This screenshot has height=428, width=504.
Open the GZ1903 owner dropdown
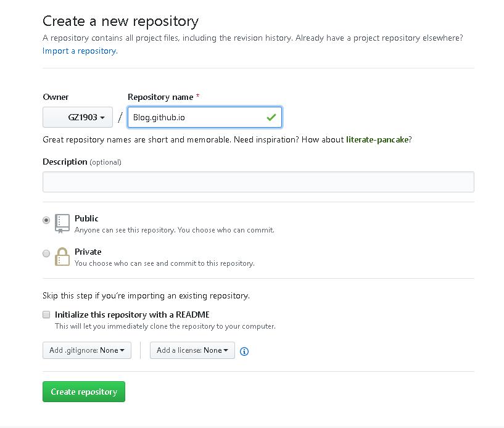point(78,117)
